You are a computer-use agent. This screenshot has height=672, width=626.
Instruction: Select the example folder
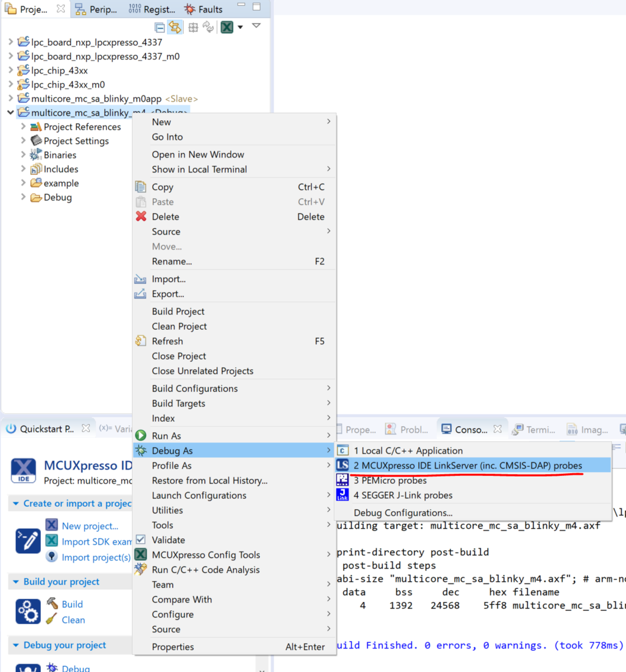pos(61,183)
